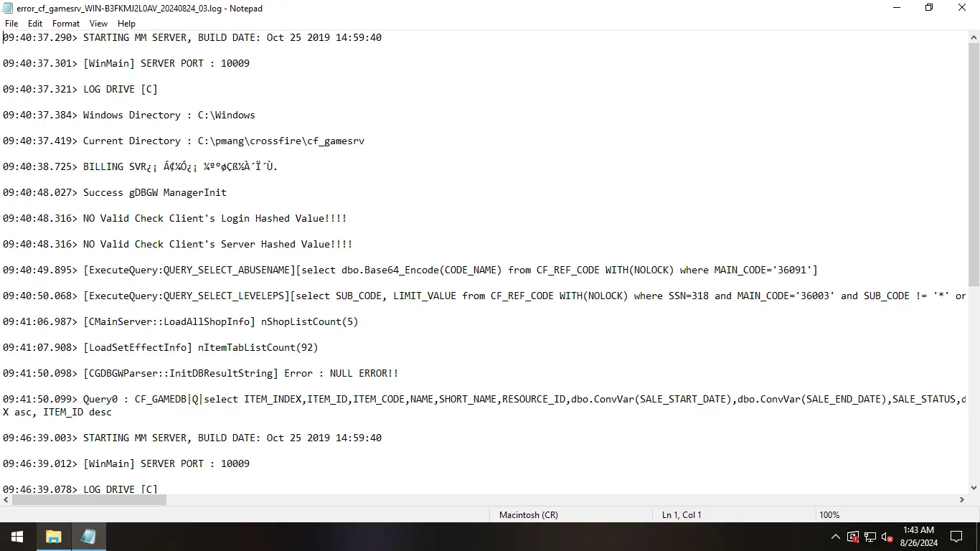Image resolution: width=980 pixels, height=551 pixels.
Task: Click the 09:46:39.012 SERVER PORT line
Action: 126,463
